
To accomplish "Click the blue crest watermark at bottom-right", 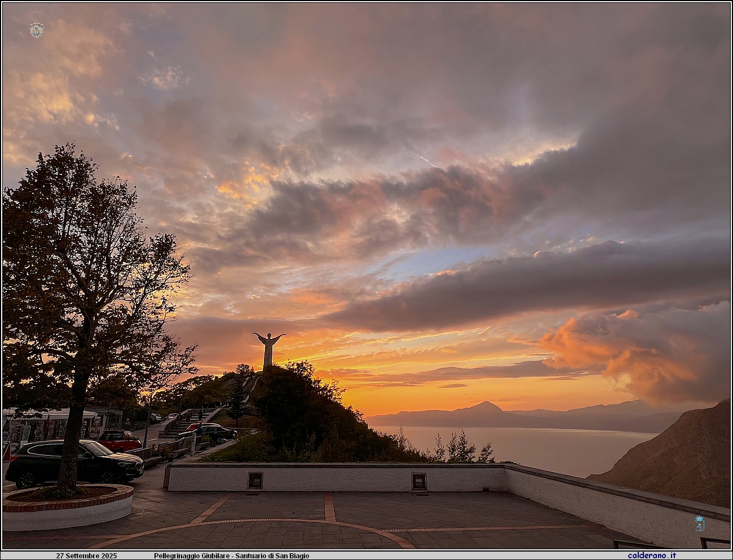I will pos(699,523).
